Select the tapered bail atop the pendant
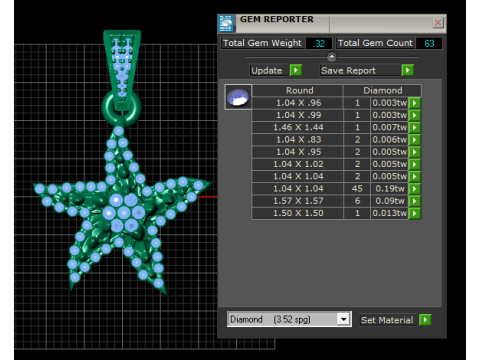 coord(122,69)
